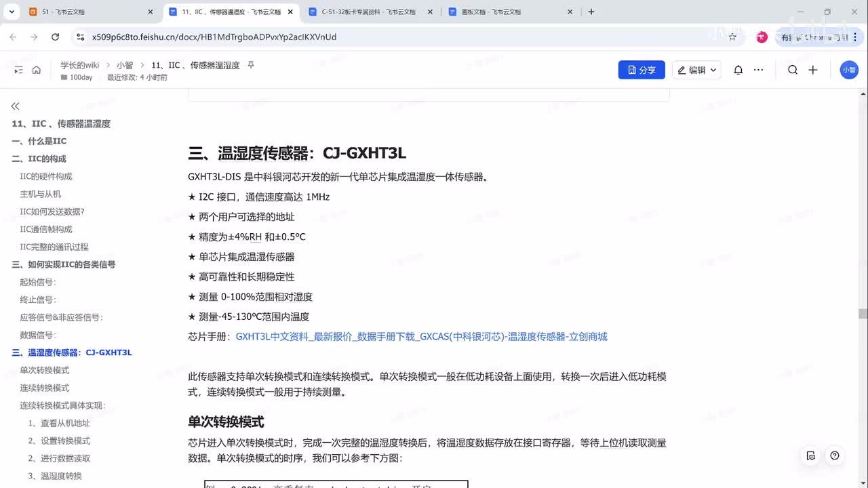Screen dimensions: 868x488
Task: Jump to '2、设置转换模式' in outline
Action: (x=59, y=441)
